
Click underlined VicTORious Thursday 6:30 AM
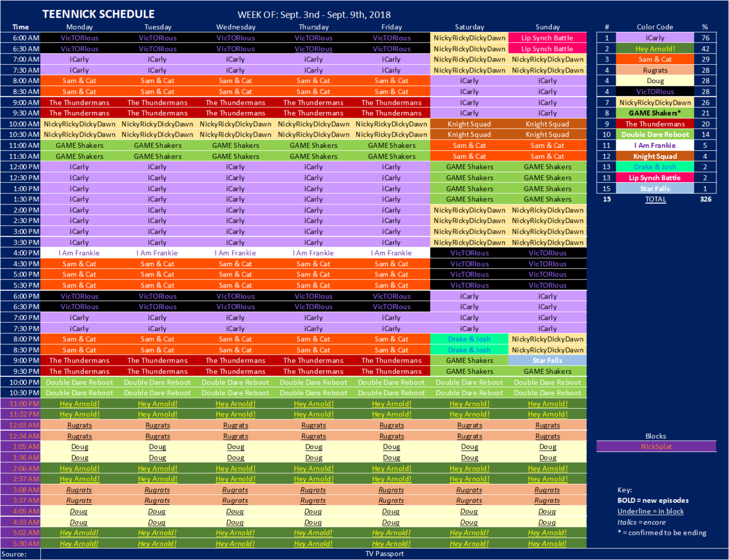click(x=314, y=48)
